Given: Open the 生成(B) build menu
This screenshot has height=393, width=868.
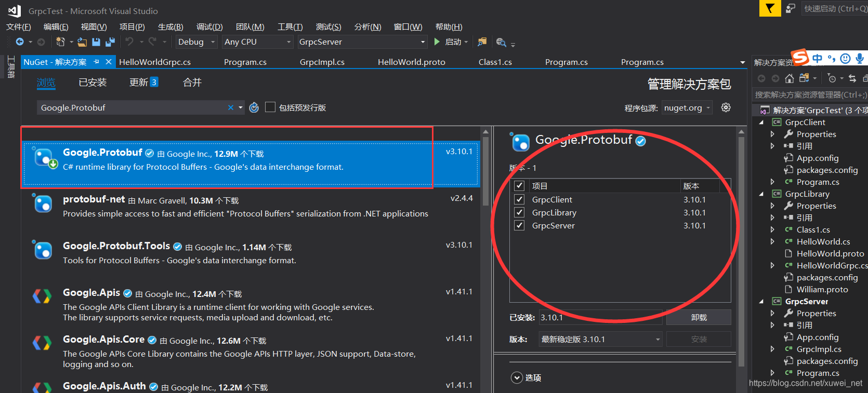Looking at the screenshot, I should [x=170, y=26].
